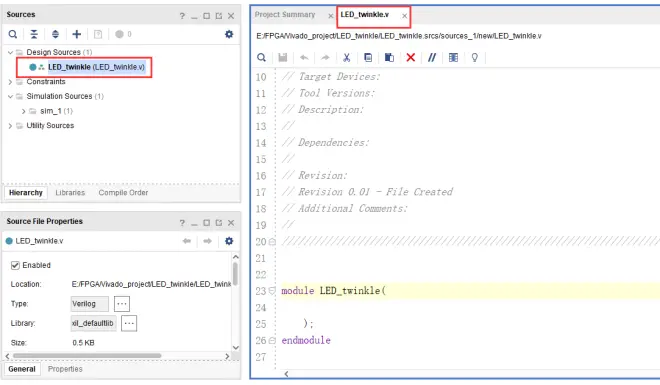Toggle fold marker at endmodule line 26

coord(272,340)
